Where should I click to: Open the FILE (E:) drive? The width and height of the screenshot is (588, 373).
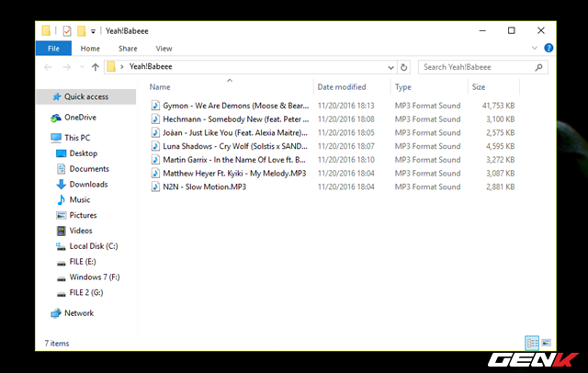83,262
